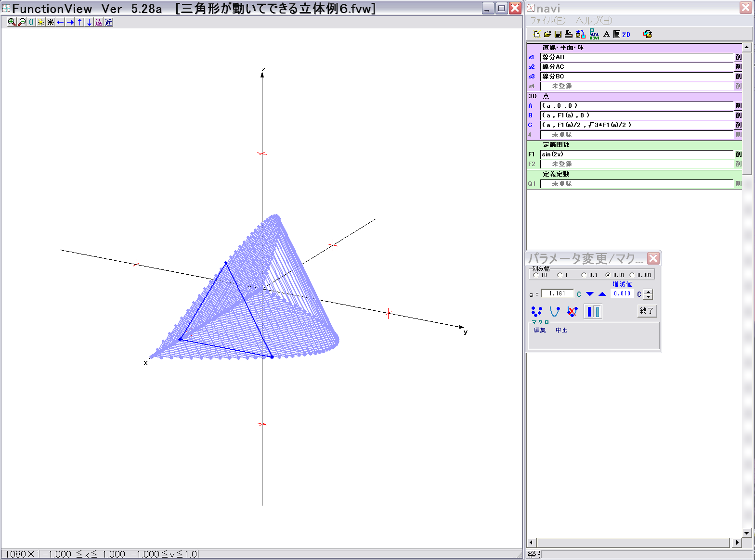The width and height of the screenshot is (755, 560).
Task: Click the zoom in magnifier icon
Action: pyautogui.click(x=12, y=22)
